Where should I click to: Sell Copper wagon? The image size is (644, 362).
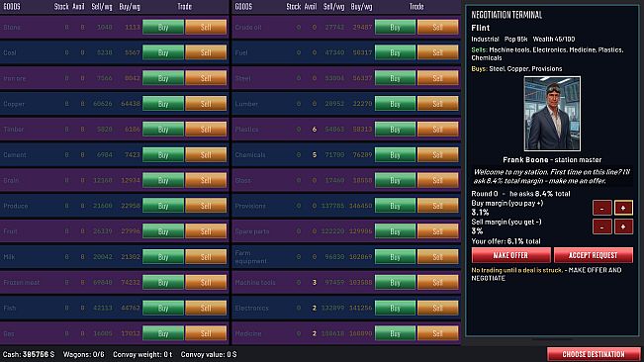coord(206,104)
